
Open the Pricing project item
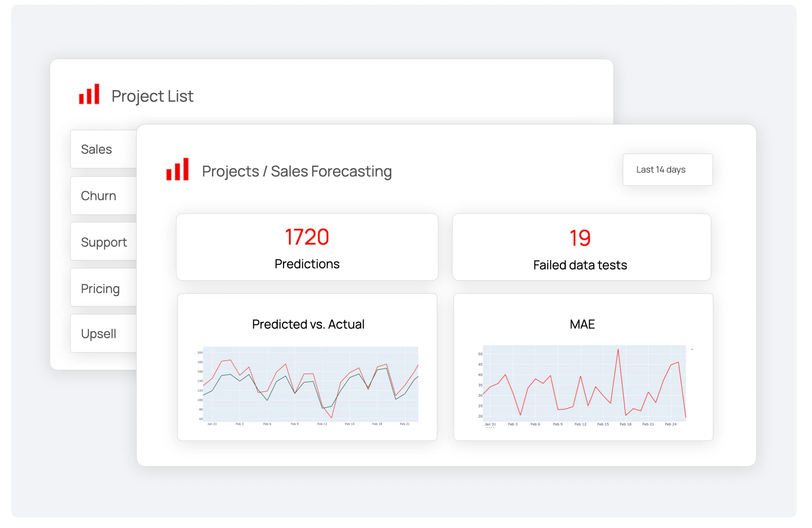tap(104, 288)
